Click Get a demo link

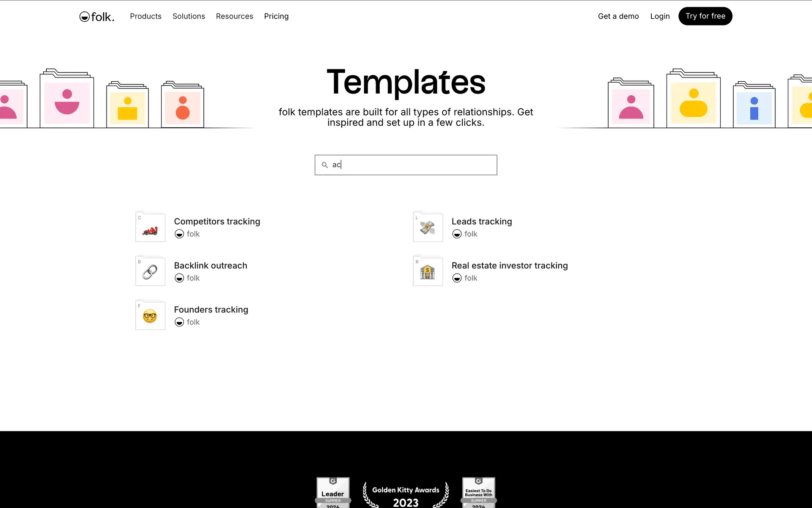[x=618, y=16]
